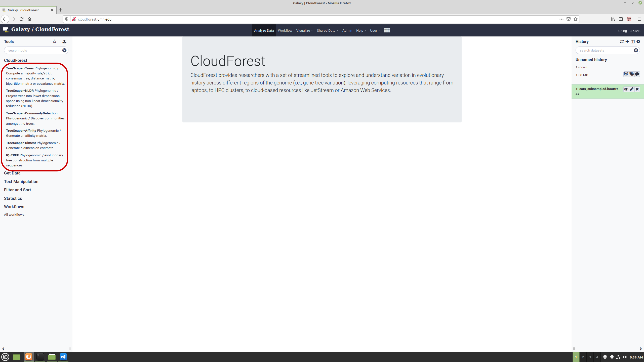
Task: Open Visual Studio Code from taskbar
Action: [x=63, y=357]
